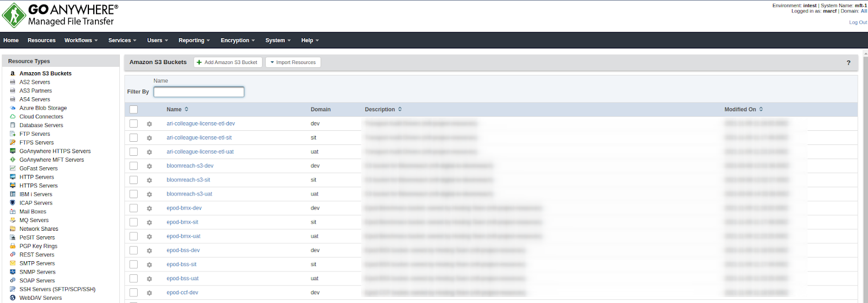Click the FTP Servers icon
The height and width of the screenshot is (303, 868).
12,134
